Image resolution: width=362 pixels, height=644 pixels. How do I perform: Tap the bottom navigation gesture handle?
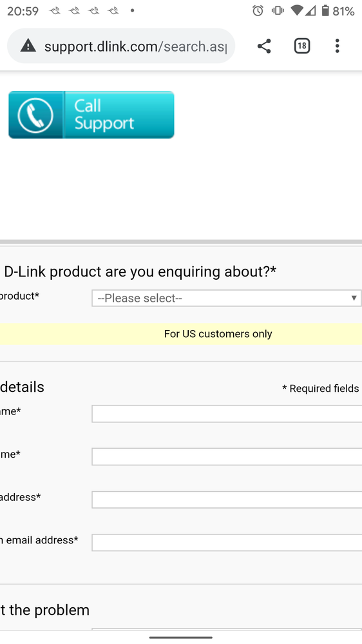tap(181, 638)
